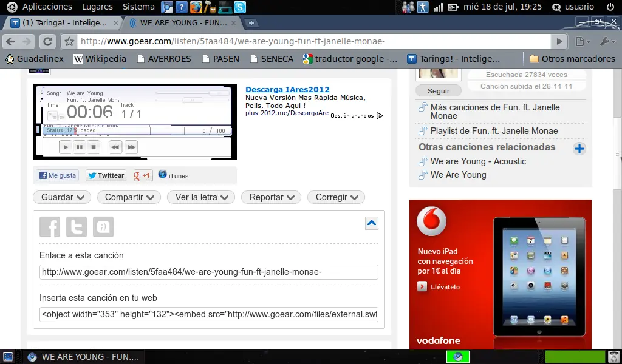This screenshot has width=622, height=364.
Task: Open Descarga IAres2012 ad link
Action: tap(287, 90)
